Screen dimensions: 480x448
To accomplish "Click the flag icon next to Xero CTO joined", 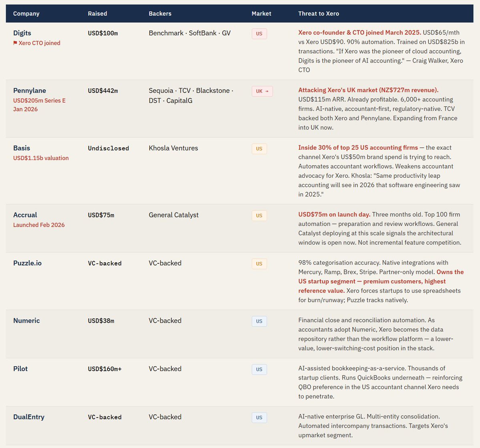I will 15,43.
